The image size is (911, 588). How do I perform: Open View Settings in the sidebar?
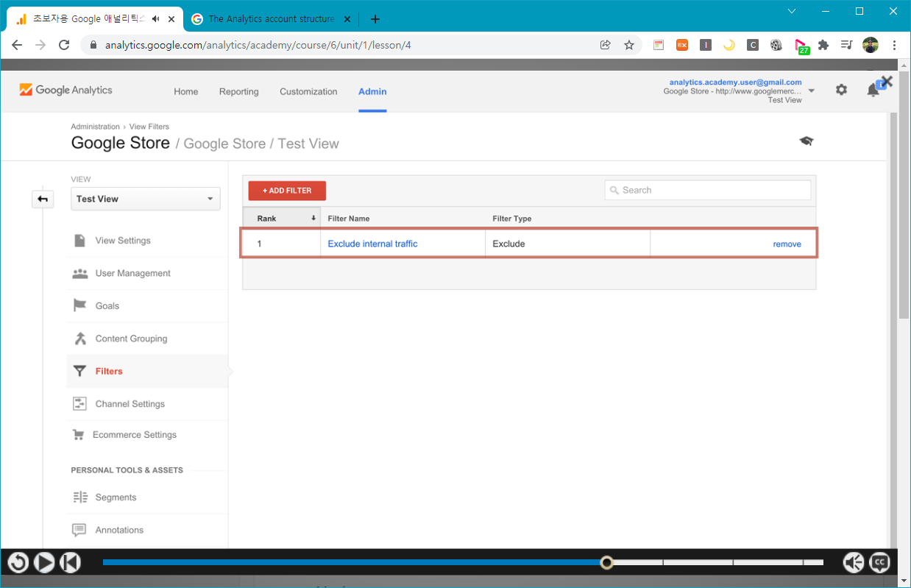pyautogui.click(x=123, y=241)
